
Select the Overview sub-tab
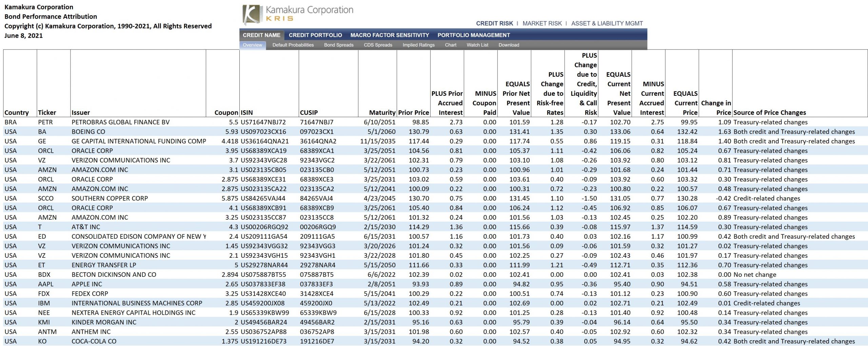point(252,45)
